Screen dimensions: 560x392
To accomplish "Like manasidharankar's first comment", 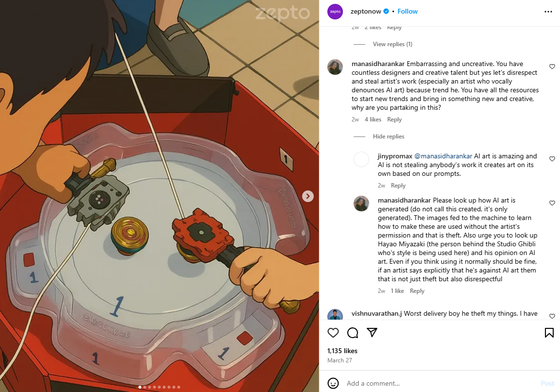I will [x=552, y=67].
